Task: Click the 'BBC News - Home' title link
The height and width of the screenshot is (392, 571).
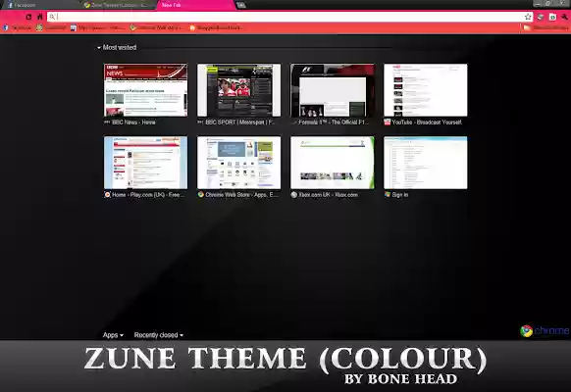Action: (133, 122)
